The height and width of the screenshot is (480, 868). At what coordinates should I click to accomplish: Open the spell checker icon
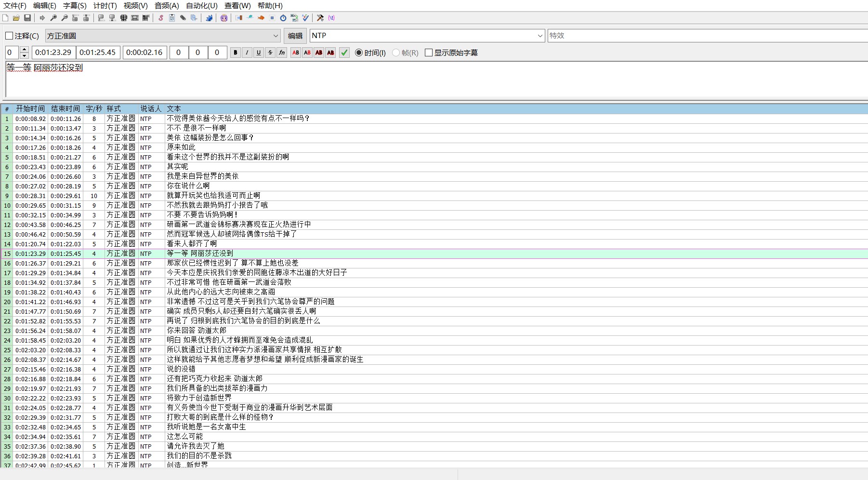(305, 18)
